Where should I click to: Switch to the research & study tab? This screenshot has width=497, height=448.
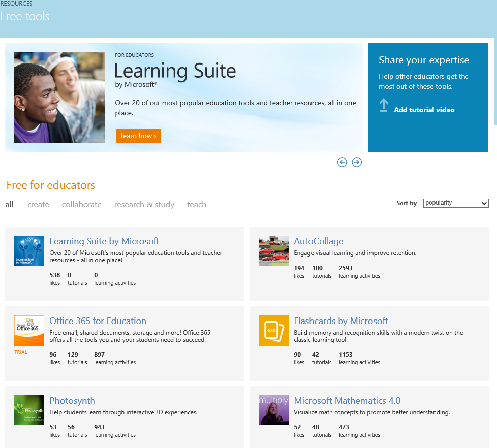click(144, 205)
